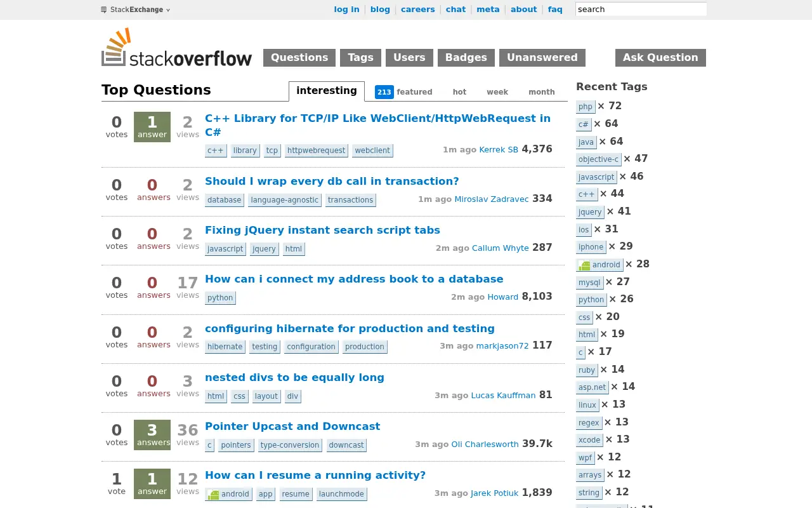Screen dimensions: 812x508
Task: Click the type-conversion tag
Action: [290, 445]
